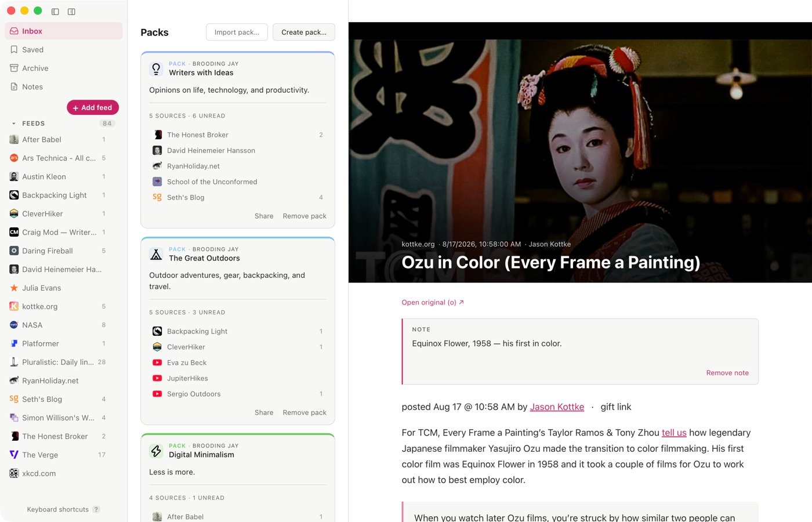Click the Ozu in Color article title
This screenshot has height=522, width=812.
click(x=550, y=263)
